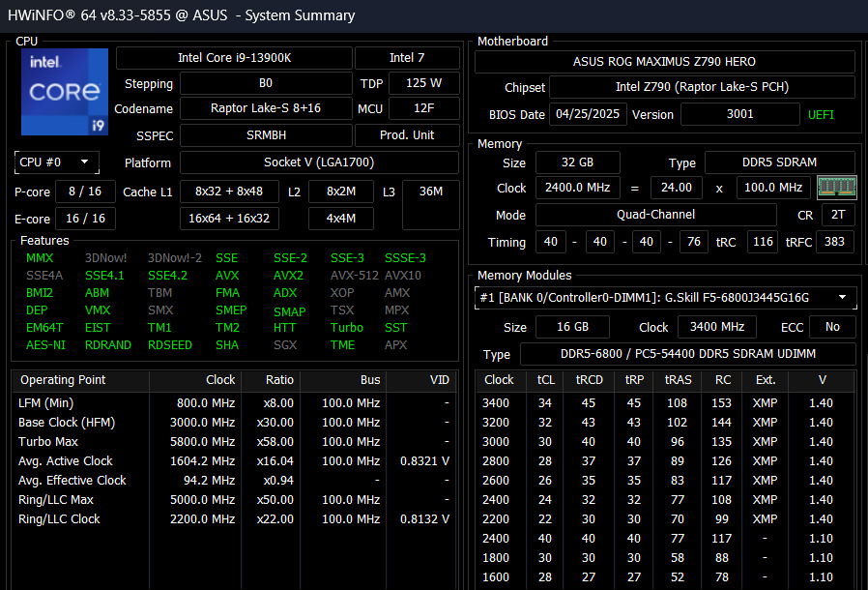868x590 pixels.
Task: Open the CPU #0 selector dropdown
Action: point(56,162)
